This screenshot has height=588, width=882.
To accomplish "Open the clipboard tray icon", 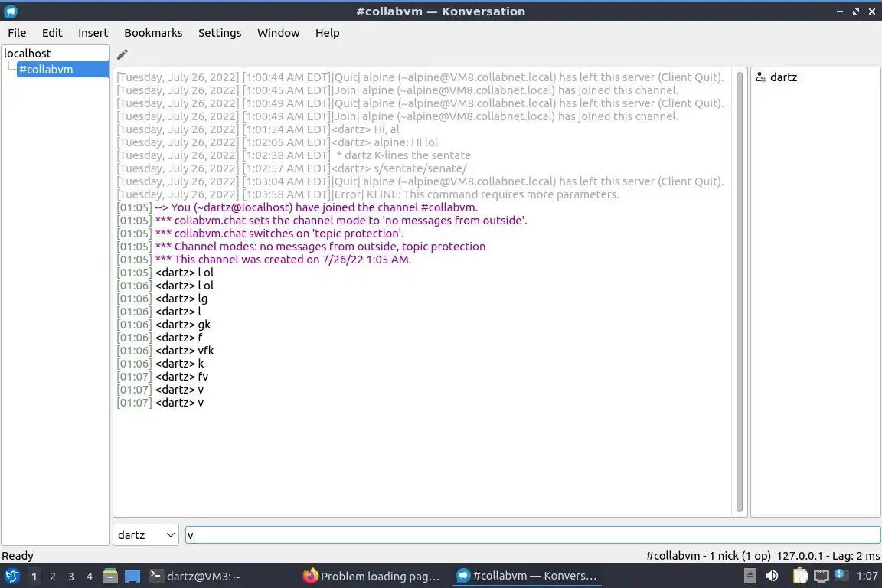I will 800,576.
